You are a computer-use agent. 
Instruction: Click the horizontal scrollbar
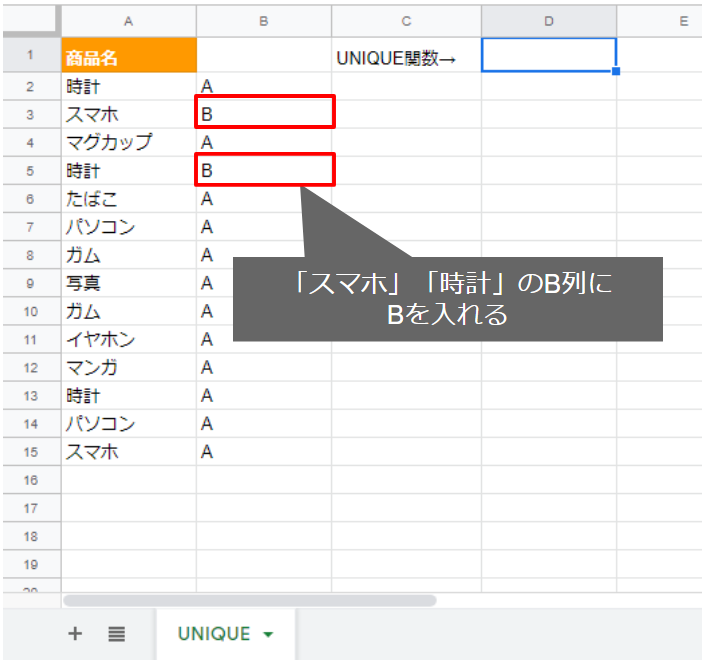(x=250, y=600)
